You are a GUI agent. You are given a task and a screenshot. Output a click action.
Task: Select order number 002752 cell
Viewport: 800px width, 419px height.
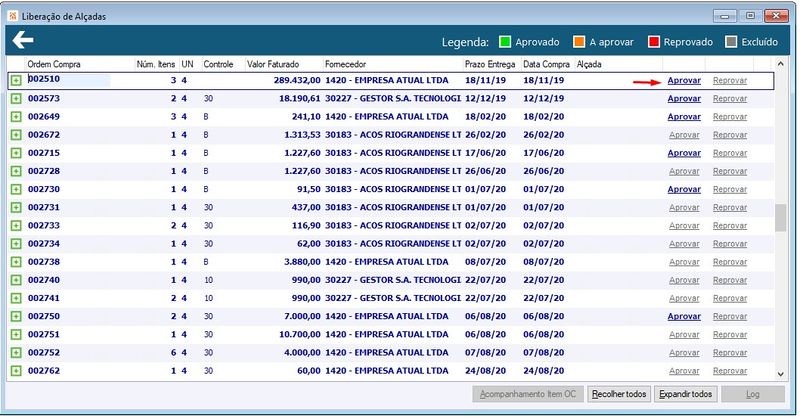pyautogui.click(x=44, y=353)
